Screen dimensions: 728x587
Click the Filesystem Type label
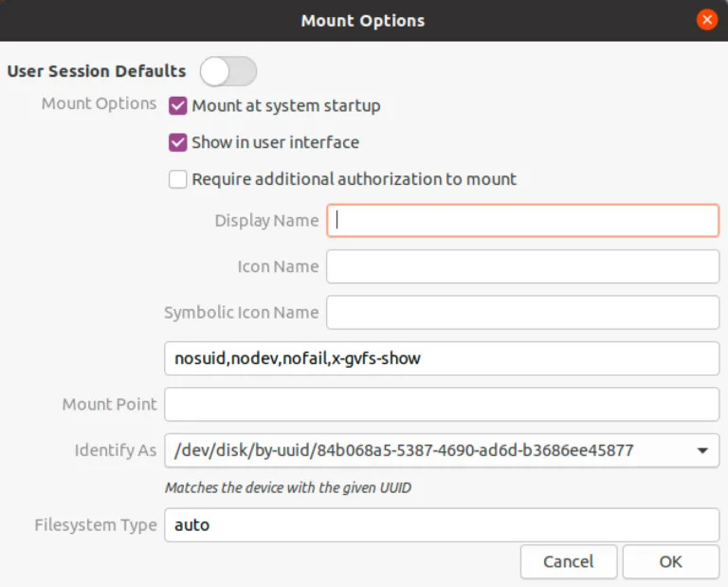point(96,524)
